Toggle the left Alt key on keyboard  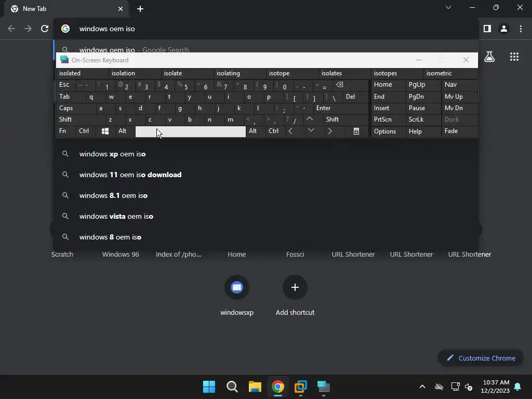pyautogui.click(x=125, y=131)
